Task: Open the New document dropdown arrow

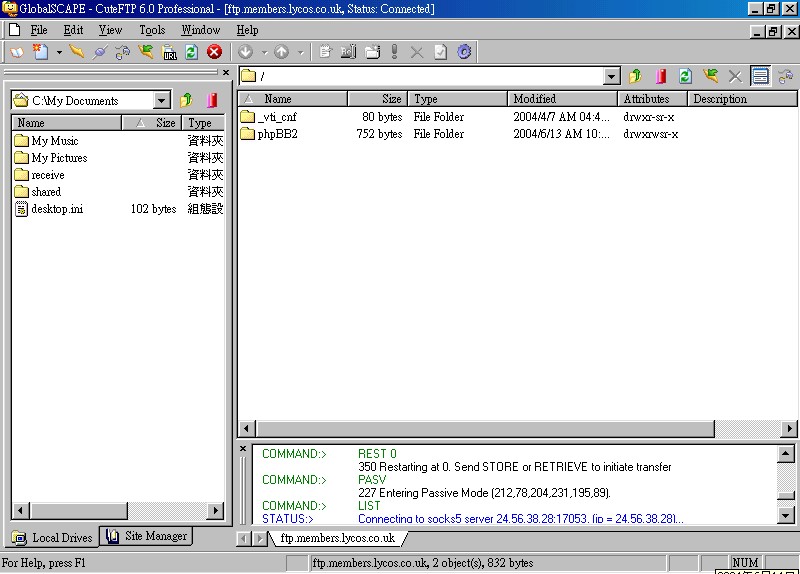Action: click(x=59, y=52)
